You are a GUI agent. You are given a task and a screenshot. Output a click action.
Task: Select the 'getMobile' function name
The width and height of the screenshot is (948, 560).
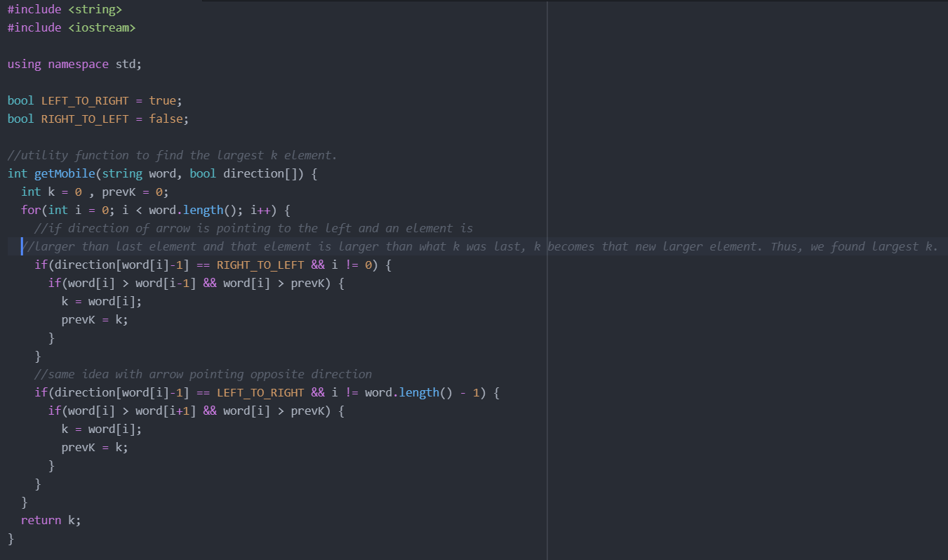tap(65, 174)
